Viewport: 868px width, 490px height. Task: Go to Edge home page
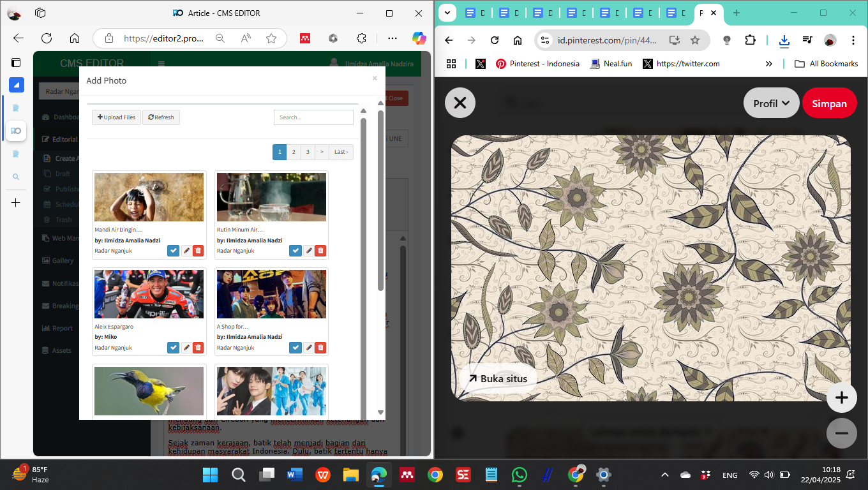tap(75, 38)
